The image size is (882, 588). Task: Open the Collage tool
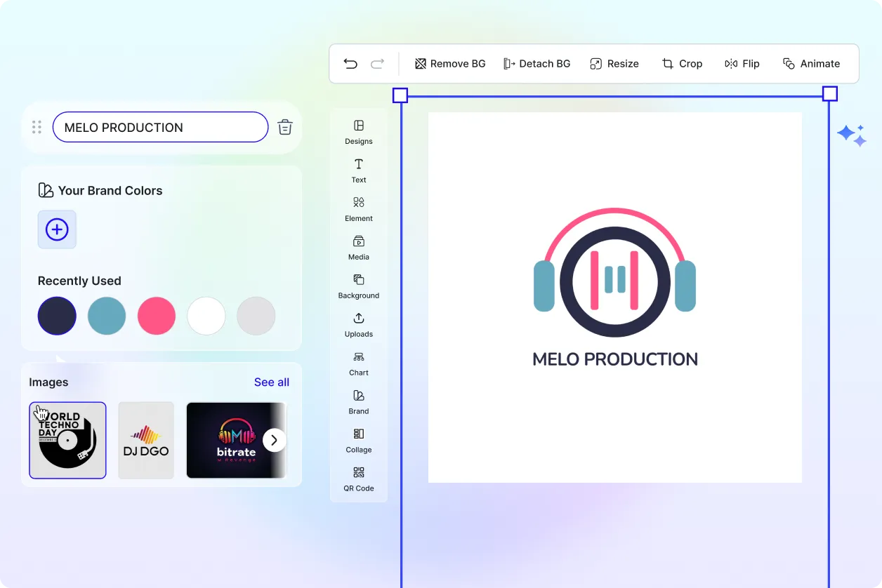359,440
